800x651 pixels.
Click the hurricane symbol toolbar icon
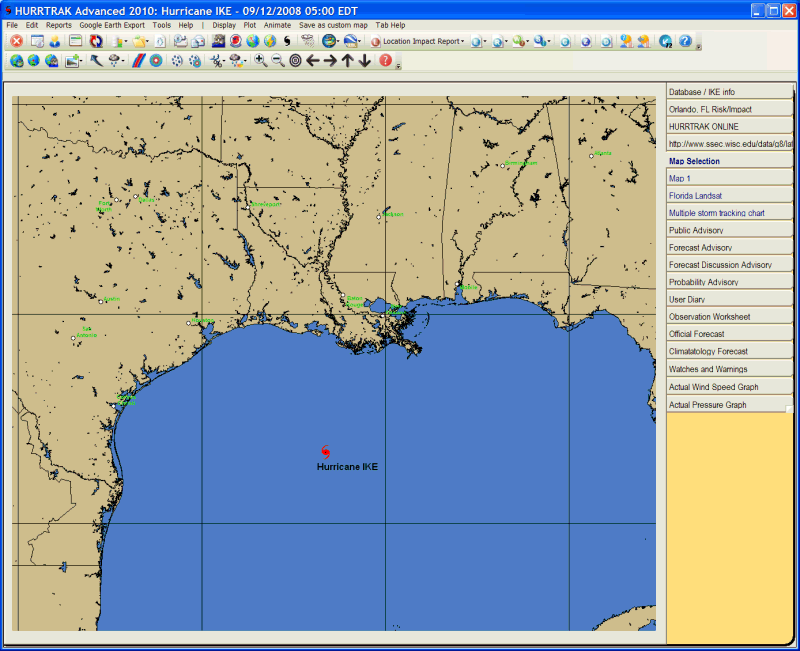286,41
